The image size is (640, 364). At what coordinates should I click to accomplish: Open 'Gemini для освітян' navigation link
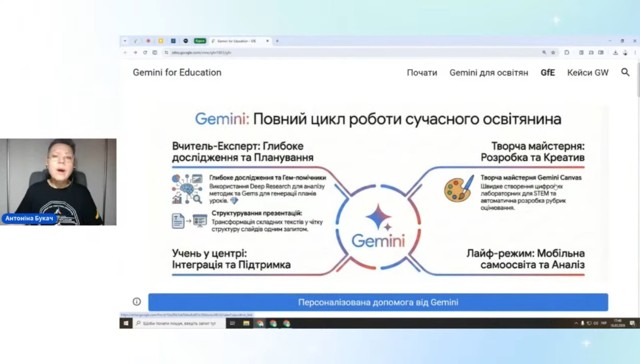[x=488, y=73]
